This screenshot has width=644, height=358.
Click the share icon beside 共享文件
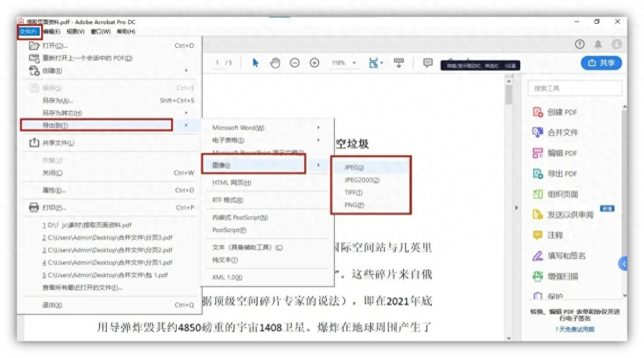[x=34, y=142]
